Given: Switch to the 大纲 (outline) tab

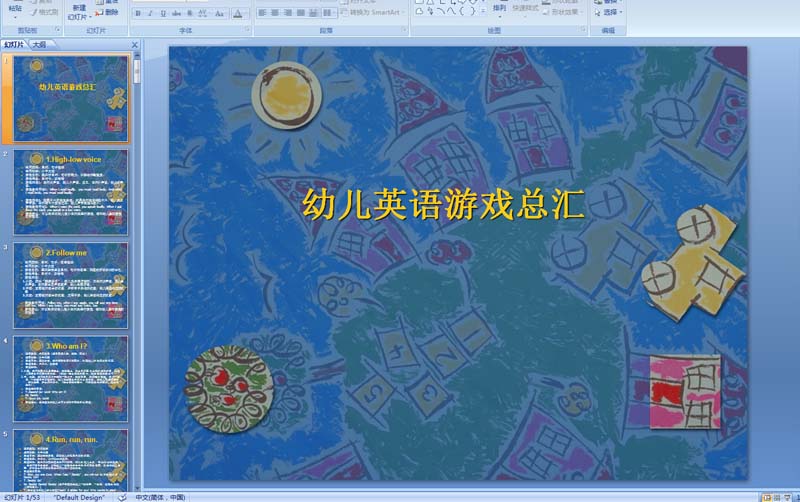Looking at the screenshot, I should pyautogui.click(x=39, y=45).
